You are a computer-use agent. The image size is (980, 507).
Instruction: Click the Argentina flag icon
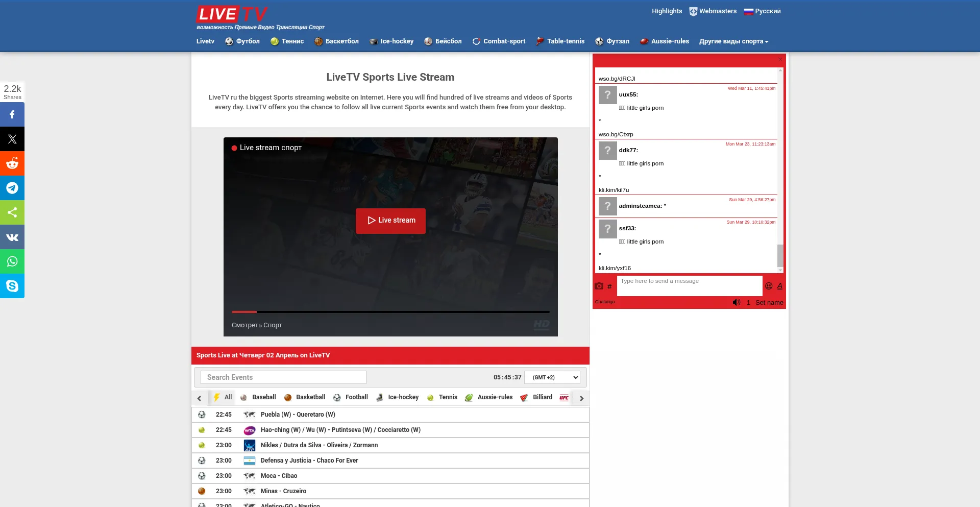click(x=250, y=461)
